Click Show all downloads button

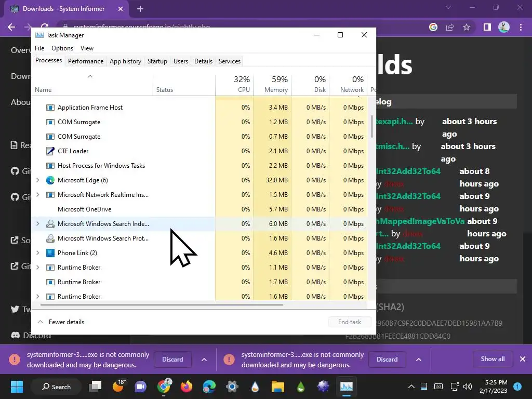(x=493, y=359)
